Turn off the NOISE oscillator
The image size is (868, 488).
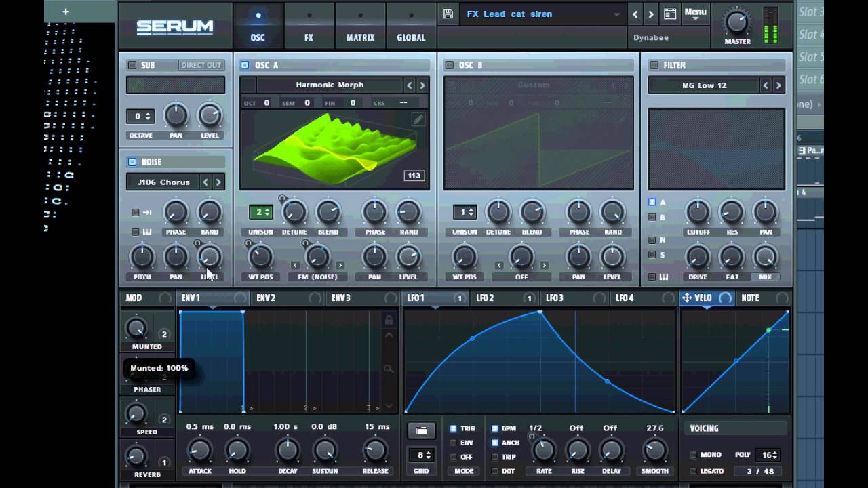[x=132, y=162]
